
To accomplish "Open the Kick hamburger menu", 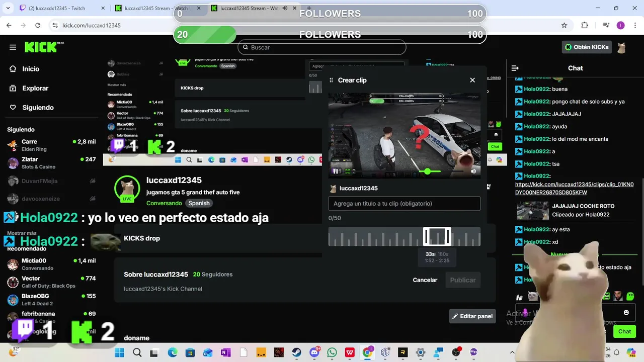I will (13, 47).
